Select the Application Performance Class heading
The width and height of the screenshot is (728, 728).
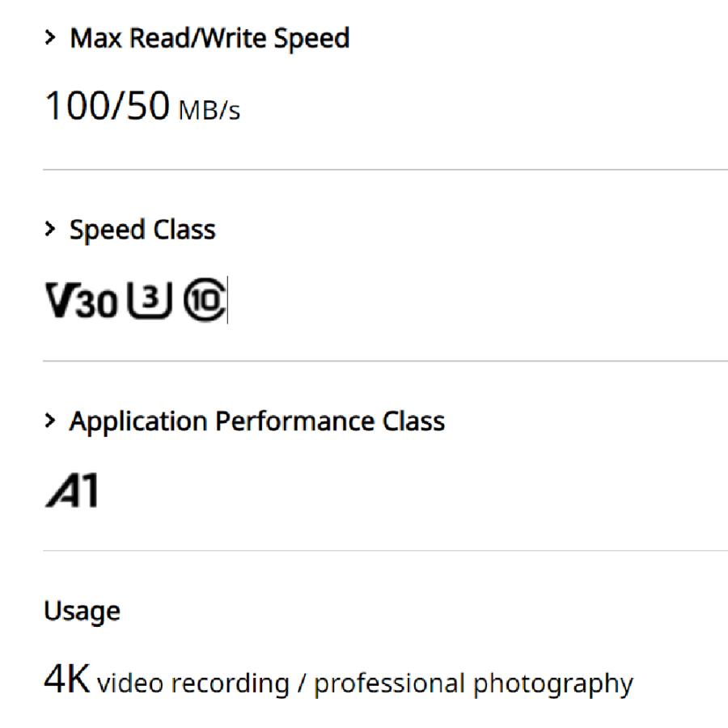[257, 421]
